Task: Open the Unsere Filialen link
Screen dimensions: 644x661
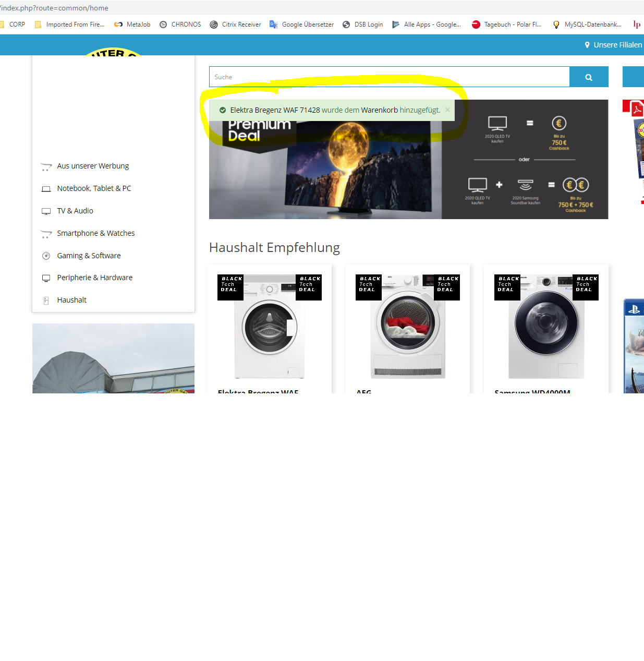Action: 617,45
